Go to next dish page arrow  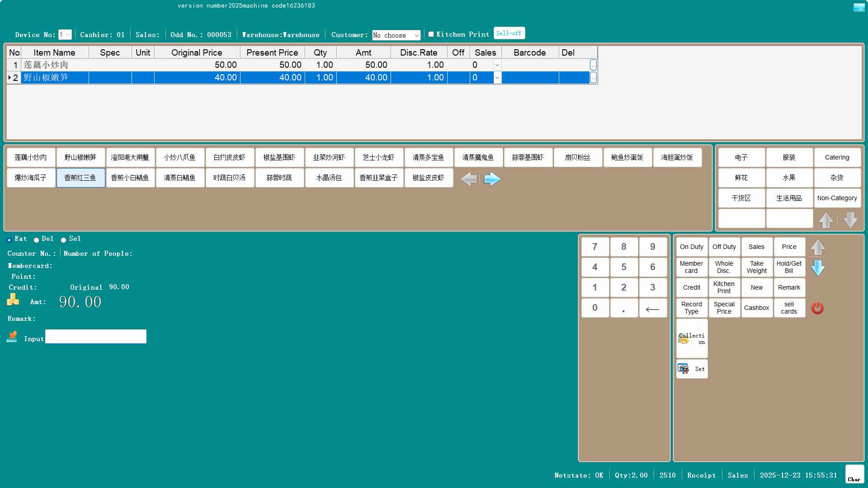pyautogui.click(x=492, y=179)
